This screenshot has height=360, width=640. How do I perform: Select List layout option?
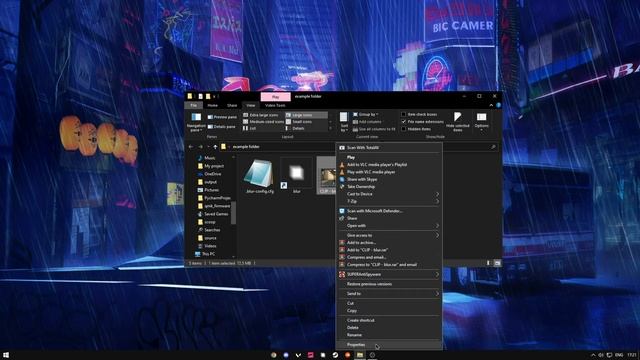click(x=249, y=128)
